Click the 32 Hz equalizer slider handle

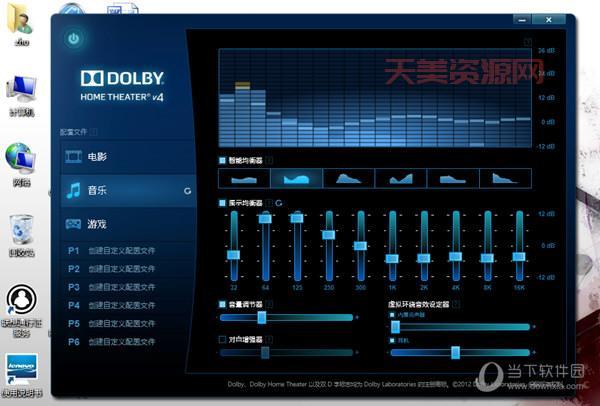233,255
